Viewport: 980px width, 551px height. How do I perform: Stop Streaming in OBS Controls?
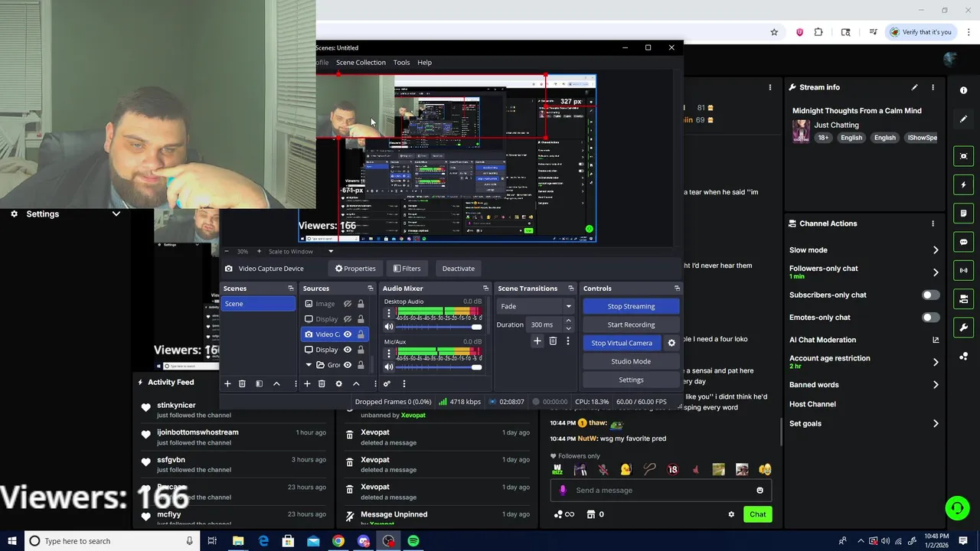pos(631,306)
